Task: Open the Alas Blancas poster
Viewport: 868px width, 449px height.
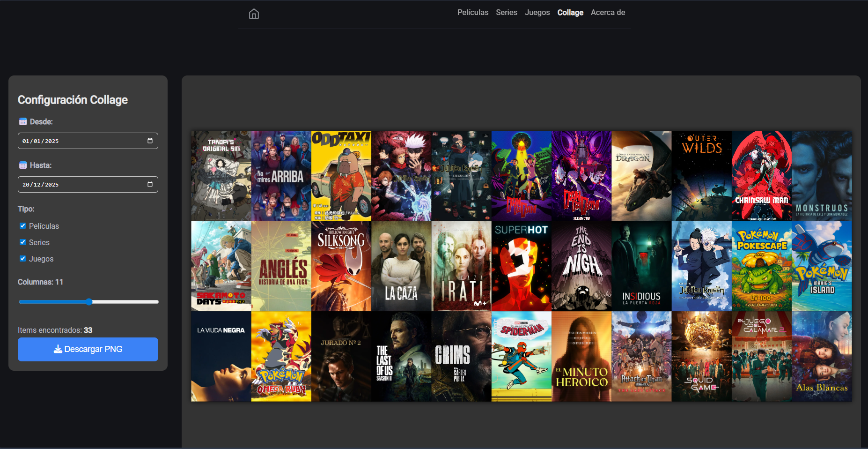Action: [x=822, y=356]
